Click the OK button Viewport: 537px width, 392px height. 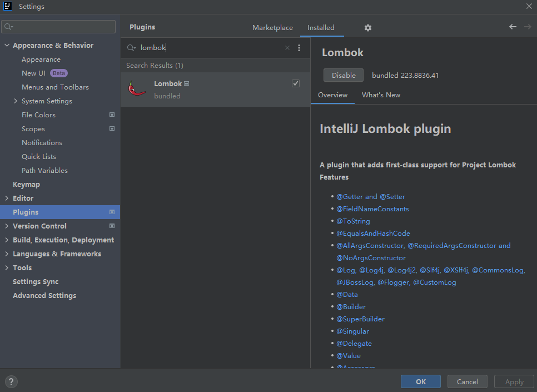pyautogui.click(x=420, y=381)
